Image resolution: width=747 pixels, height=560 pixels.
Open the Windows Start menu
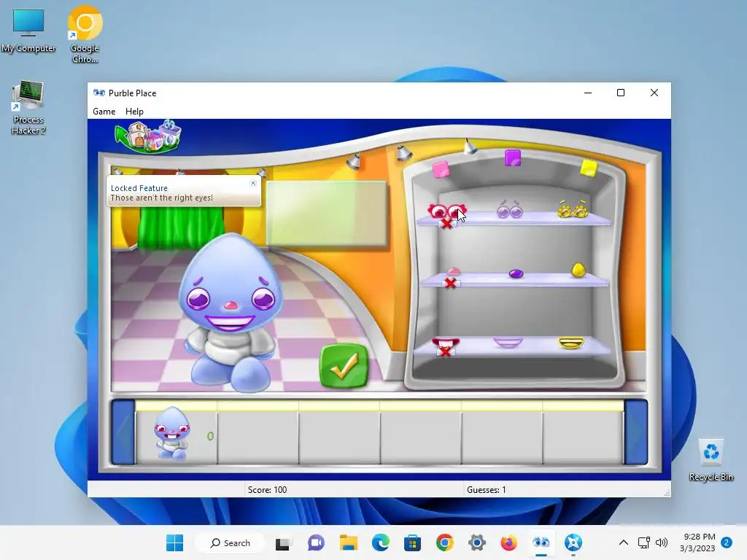[174, 542]
